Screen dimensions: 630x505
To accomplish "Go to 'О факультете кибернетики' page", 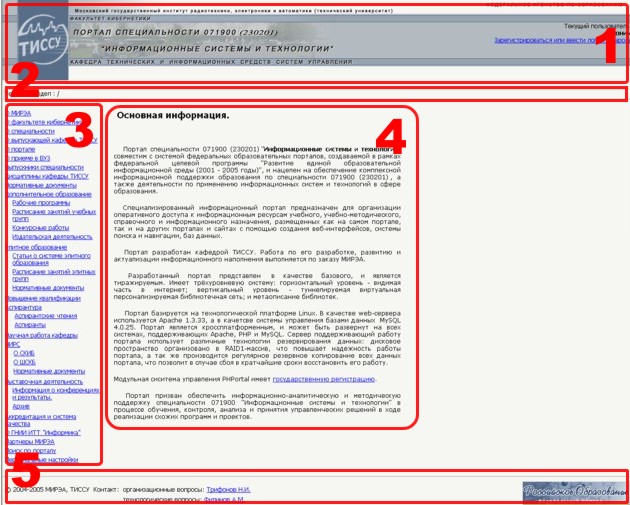I will click(x=44, y=123).
